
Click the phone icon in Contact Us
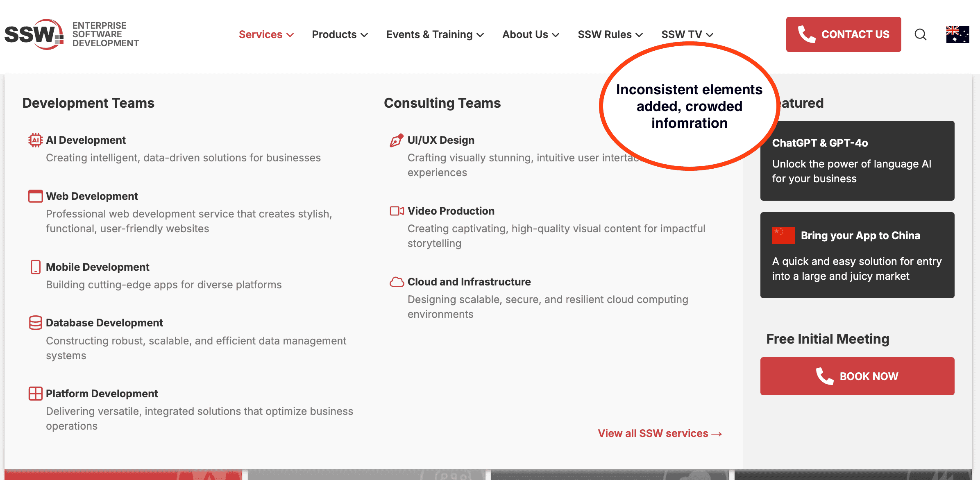(x=807, y=34)
